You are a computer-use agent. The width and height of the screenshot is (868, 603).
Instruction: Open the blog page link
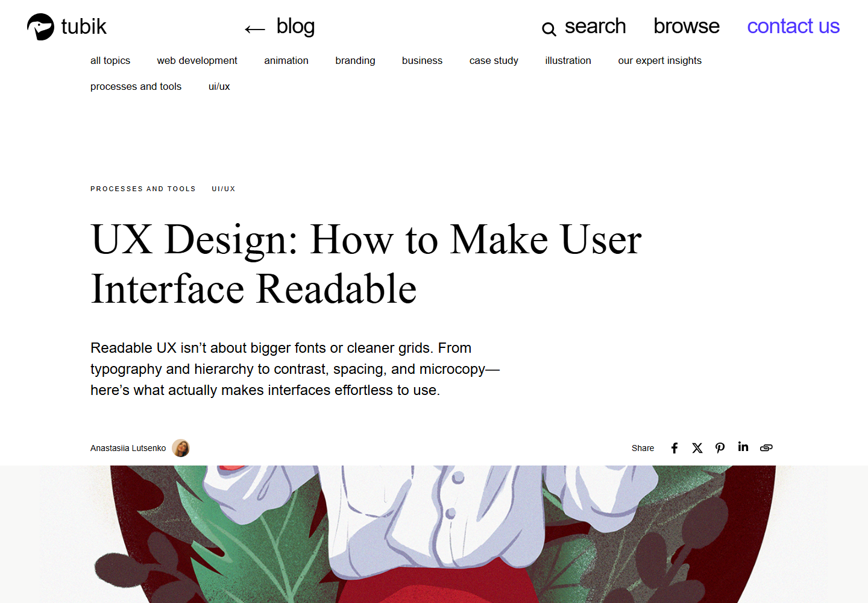click(x=295, y=27)
